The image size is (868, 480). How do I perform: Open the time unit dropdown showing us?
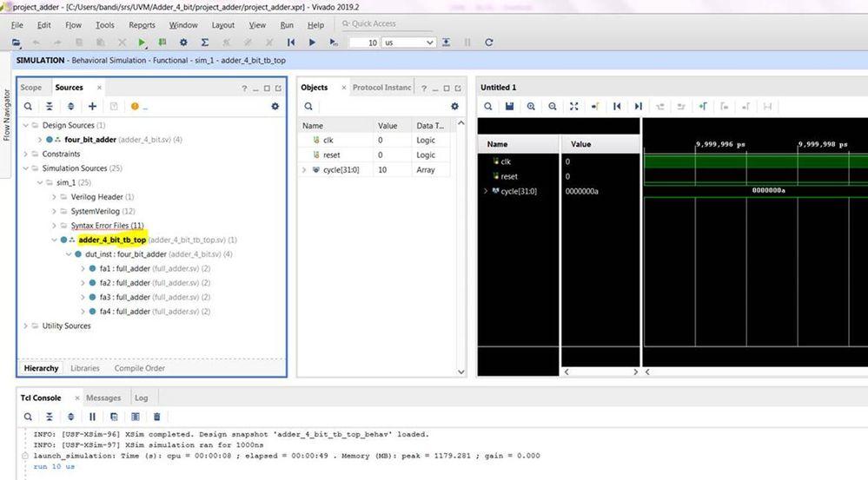point(407,42)
